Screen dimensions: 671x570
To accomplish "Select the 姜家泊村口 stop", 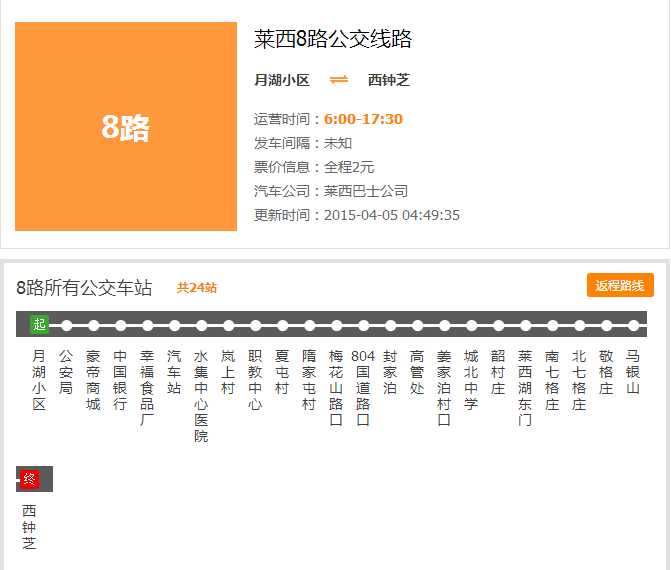I will tap(444, 388).
